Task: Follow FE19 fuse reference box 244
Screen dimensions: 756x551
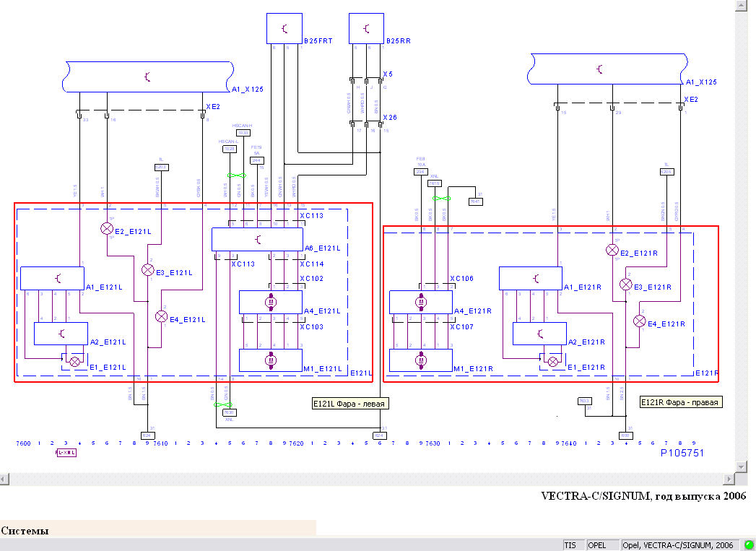Action: 258,160
